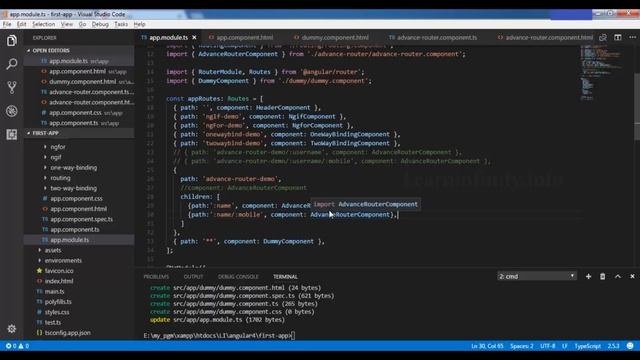Maximize the terminal panel with up chevron

coord(618,276)
